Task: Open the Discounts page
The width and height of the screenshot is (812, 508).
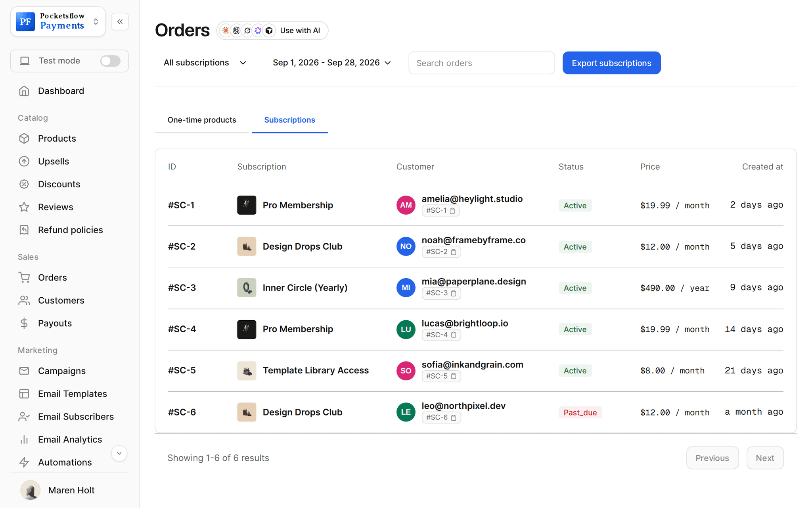Action: click(59, 184)
